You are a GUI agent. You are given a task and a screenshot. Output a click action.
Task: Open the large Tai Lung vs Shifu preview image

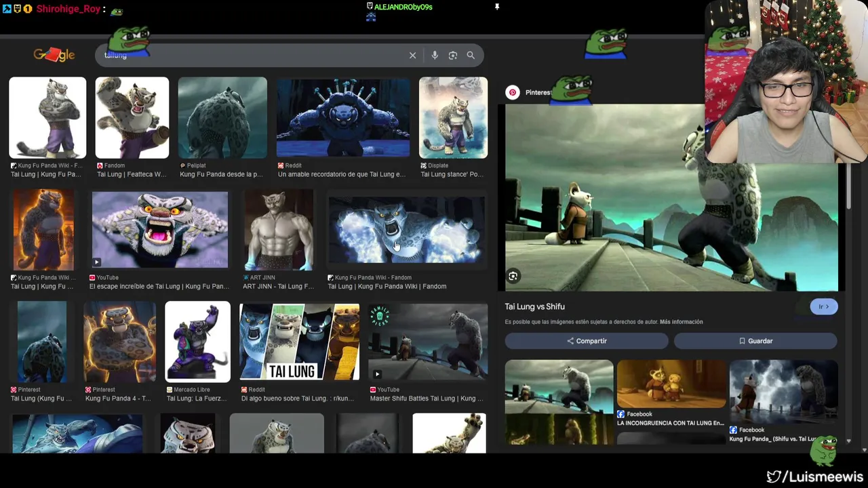click(671, 197)
